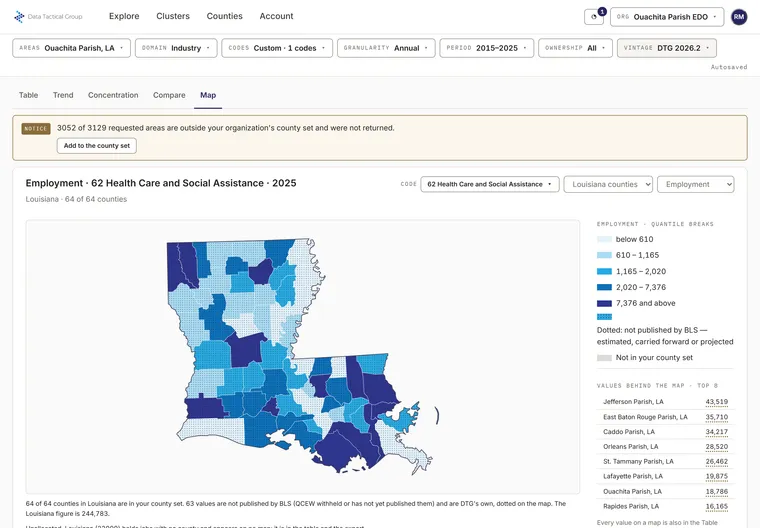Click the 'Louisiana · 64 of 64 counties' subtitle

tap(76, 199)
